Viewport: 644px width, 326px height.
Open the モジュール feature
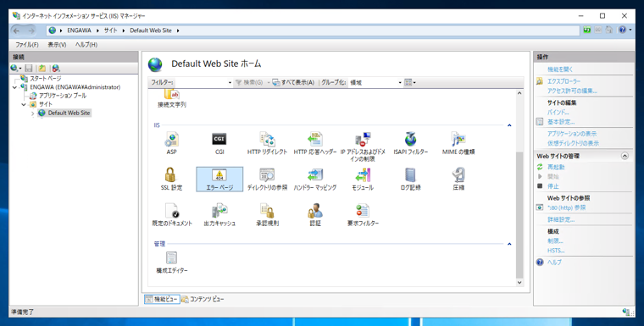363,179
